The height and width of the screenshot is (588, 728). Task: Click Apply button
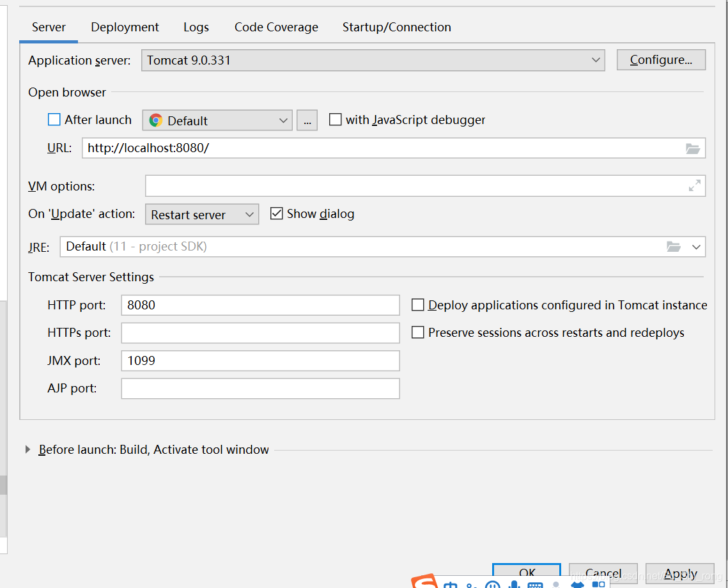(x=679, y=573)
